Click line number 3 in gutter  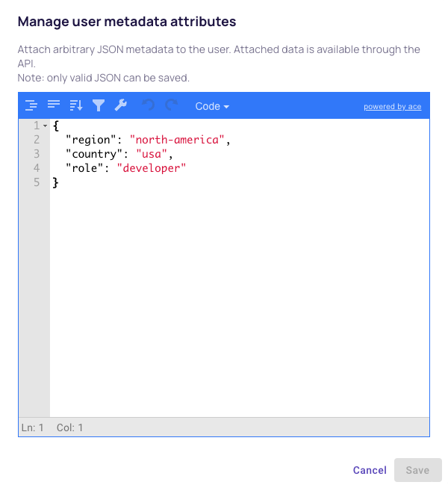(37, 154)
